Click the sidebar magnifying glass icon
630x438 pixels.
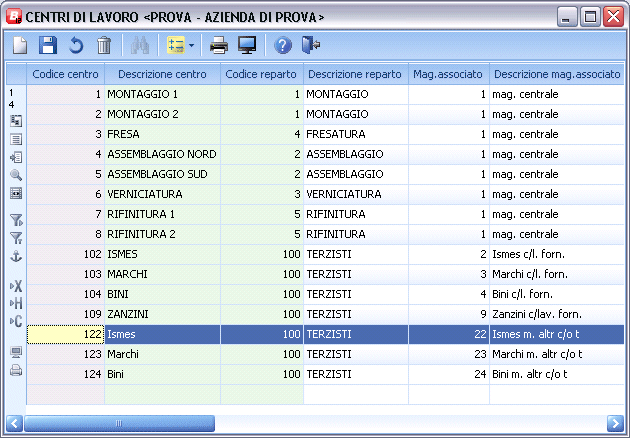coord(16,175)
